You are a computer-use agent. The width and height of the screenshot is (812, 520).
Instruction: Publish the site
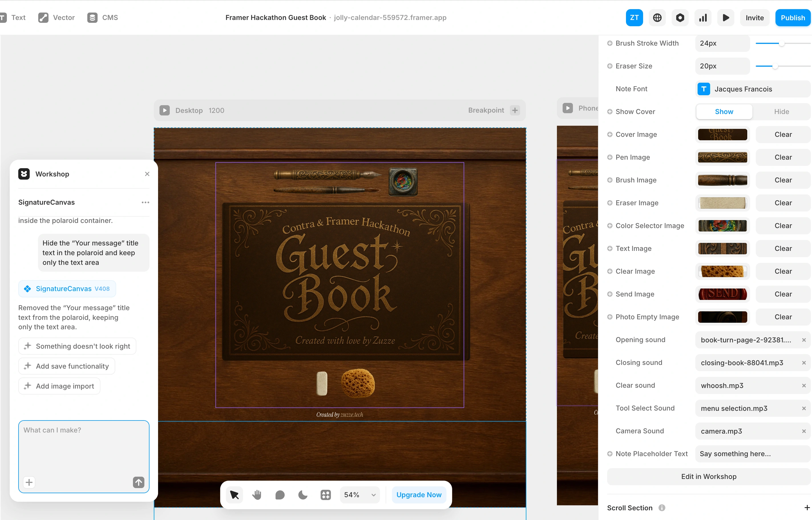(x=793, y=18)
